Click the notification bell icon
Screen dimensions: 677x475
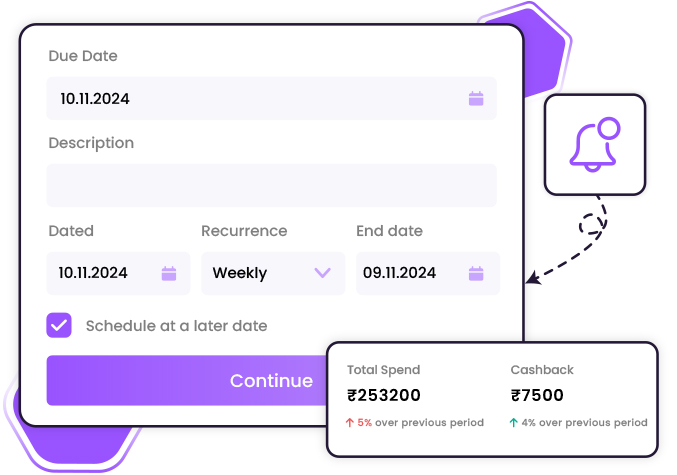(x=594, y=145)
